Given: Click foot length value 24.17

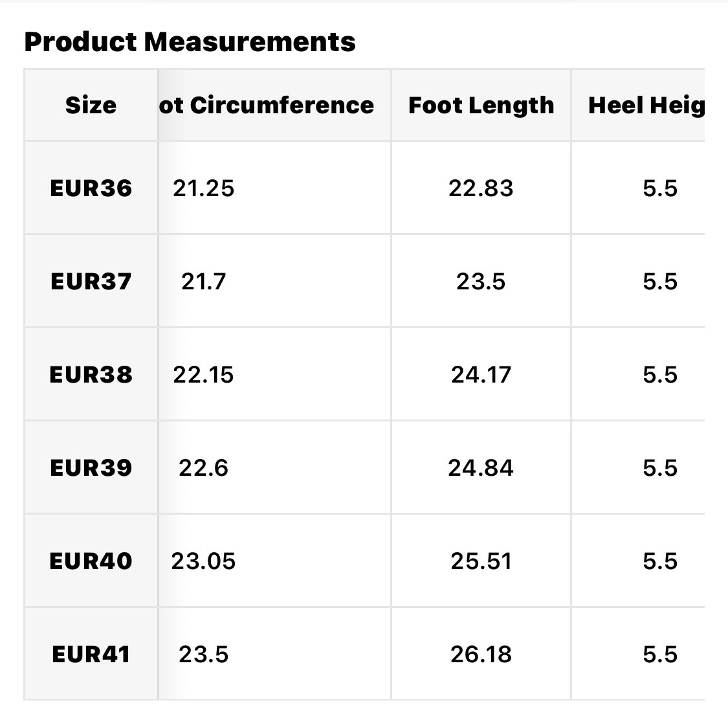Looking at the screenshot, I should 481,375.
